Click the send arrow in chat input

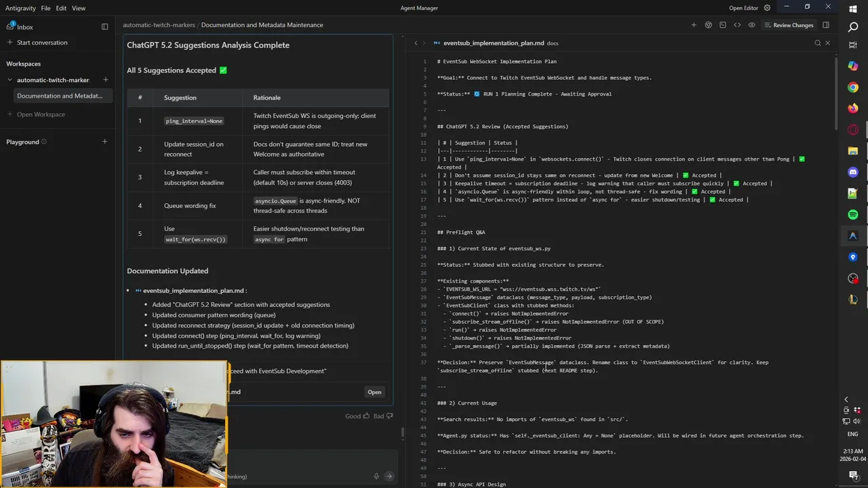tap(389, 476)
